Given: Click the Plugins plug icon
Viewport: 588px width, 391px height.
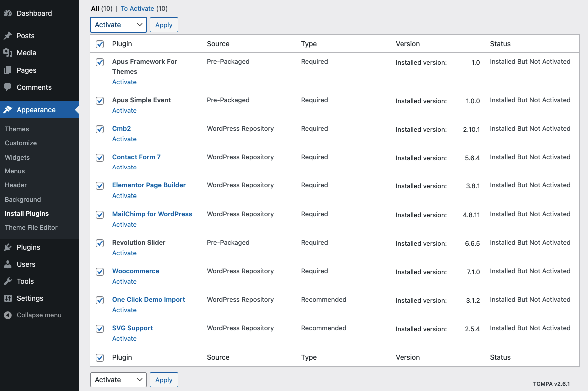Looking at the screenshot, I should 8,247.
